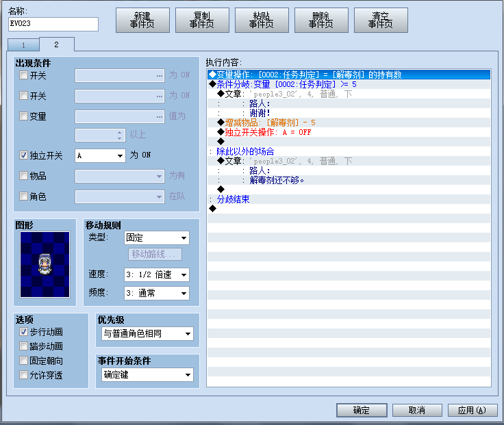This screenshot has height=425, width=504.
Task: Open the 类型 固定 movement dropdown
Action: (157, 238)
